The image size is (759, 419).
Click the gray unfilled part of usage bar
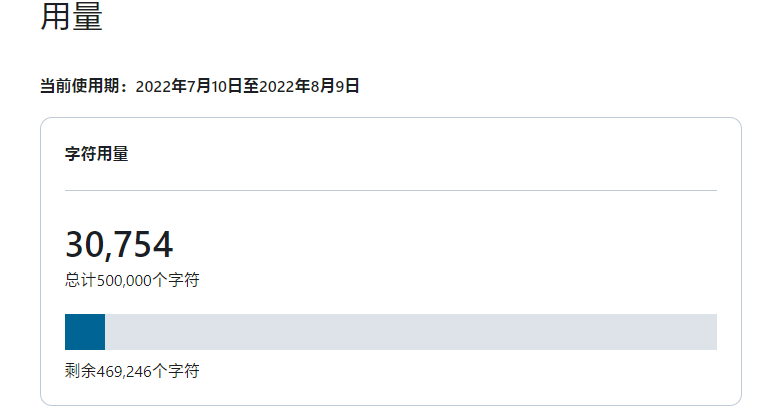click(x=410, y=332)
